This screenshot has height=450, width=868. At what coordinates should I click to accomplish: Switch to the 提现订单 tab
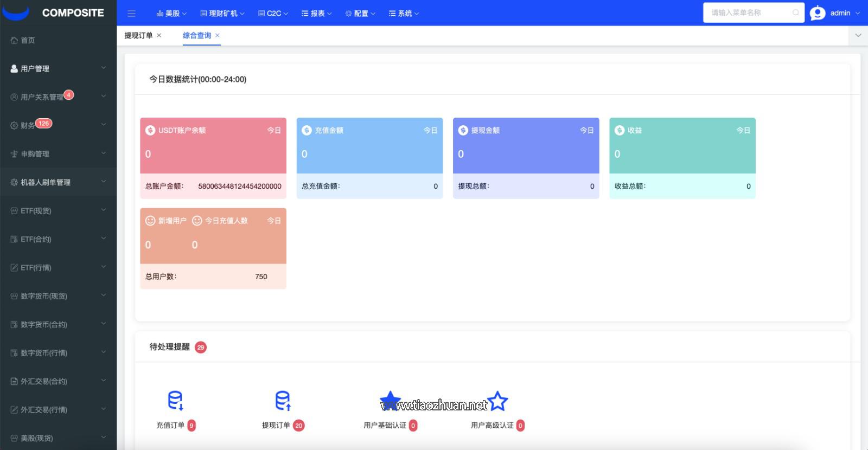tap(138, 35)
